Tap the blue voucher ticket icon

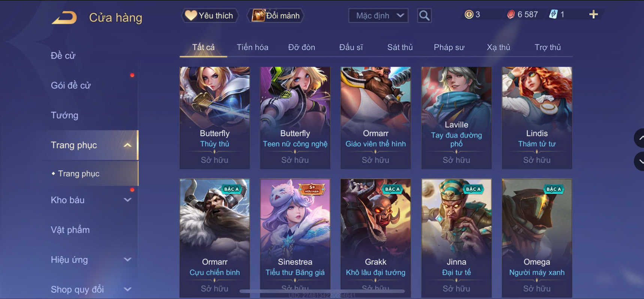553,15
